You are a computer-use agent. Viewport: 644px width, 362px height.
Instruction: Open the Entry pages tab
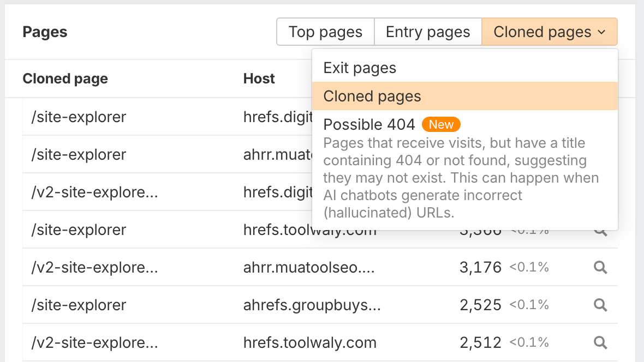click(428, 32)
